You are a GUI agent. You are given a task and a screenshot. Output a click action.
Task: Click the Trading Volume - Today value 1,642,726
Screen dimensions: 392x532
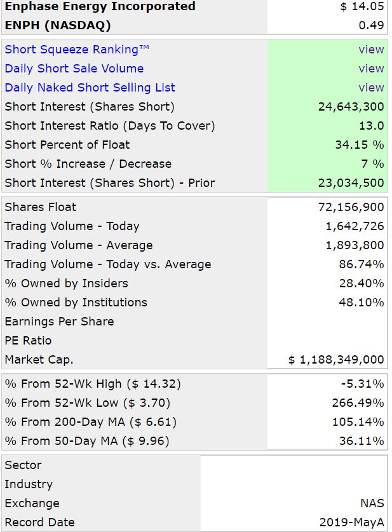pos(354,226)
